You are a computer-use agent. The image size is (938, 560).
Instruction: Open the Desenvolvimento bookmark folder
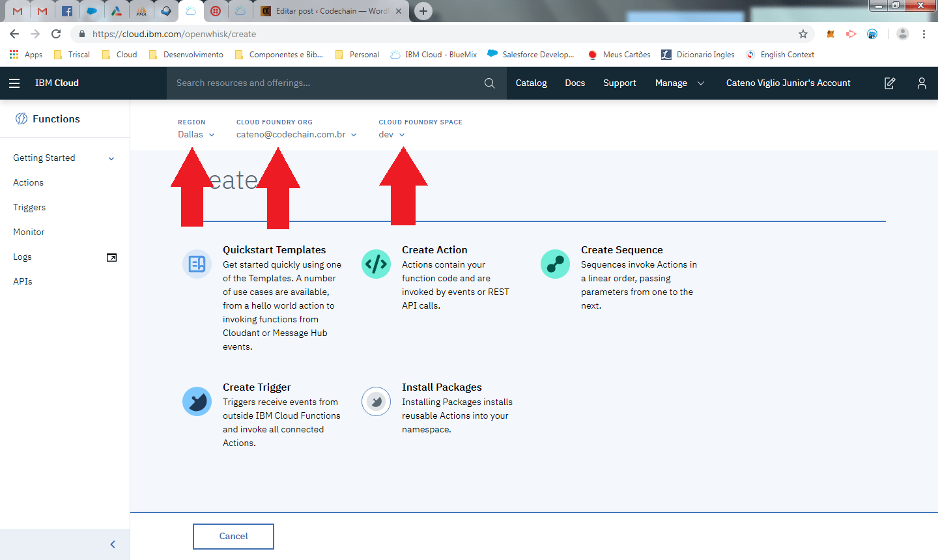click(186, 55)
